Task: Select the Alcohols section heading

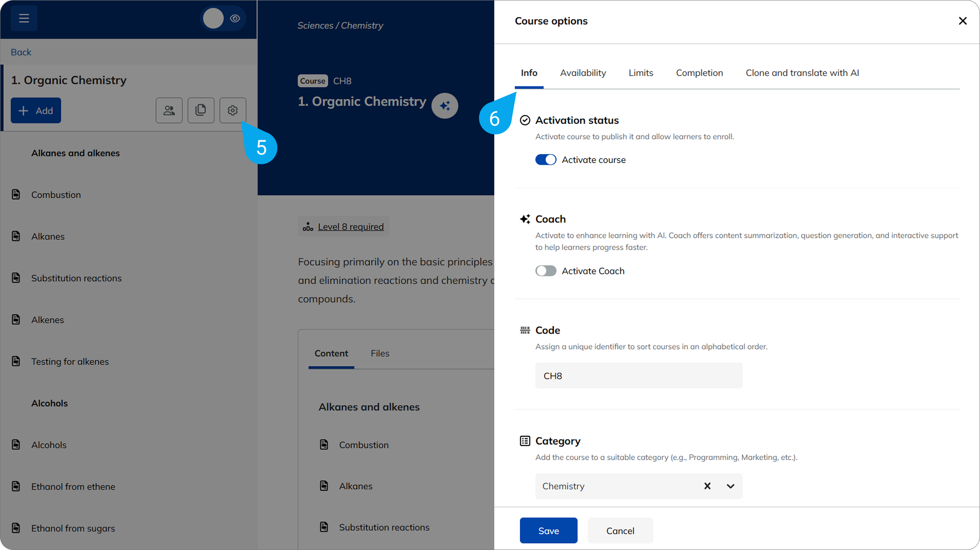Action: point(49,403)
